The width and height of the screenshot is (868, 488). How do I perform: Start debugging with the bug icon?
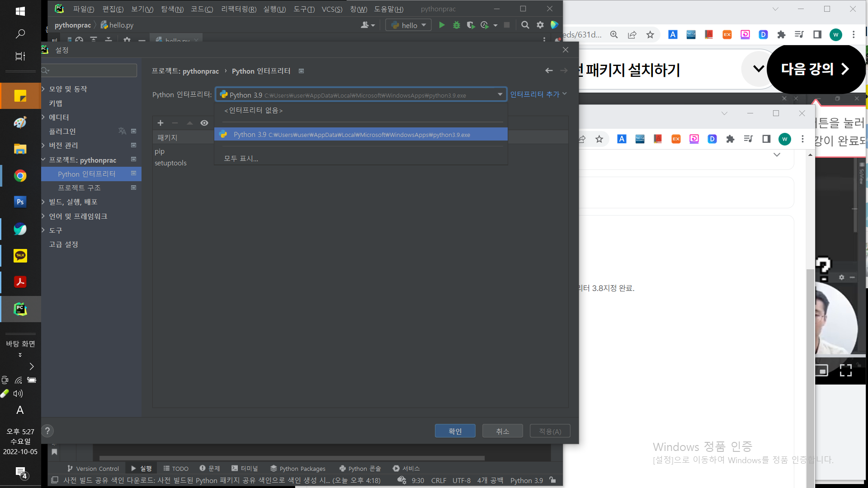click(x=457, y=25)
